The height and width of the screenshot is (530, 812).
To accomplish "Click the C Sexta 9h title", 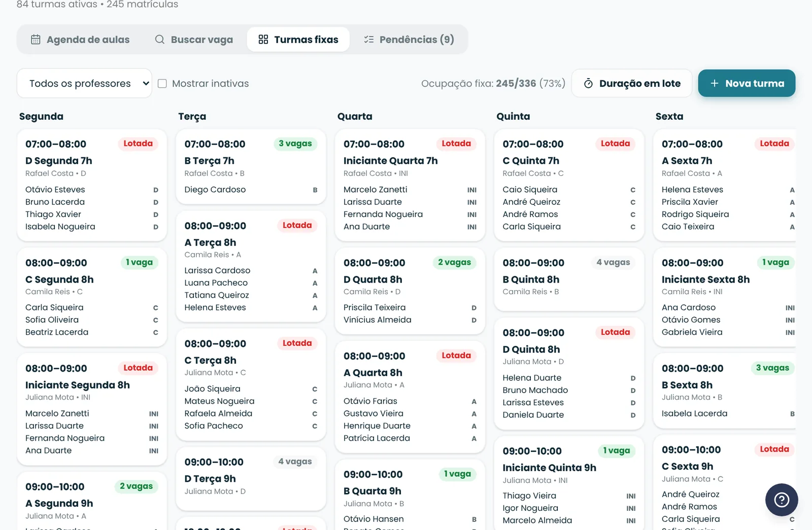I will [687, 466].
